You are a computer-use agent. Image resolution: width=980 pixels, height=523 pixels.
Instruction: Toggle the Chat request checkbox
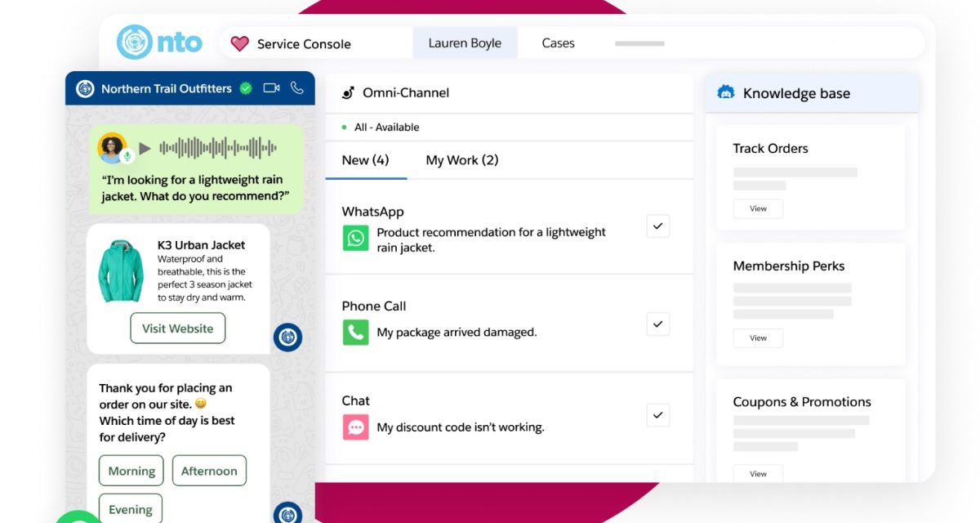[x=657, y=415]
